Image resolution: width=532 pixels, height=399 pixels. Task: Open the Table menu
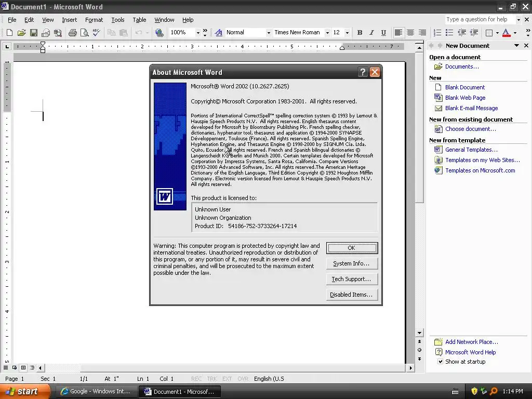pyautogui.click(x=139, y=20)
